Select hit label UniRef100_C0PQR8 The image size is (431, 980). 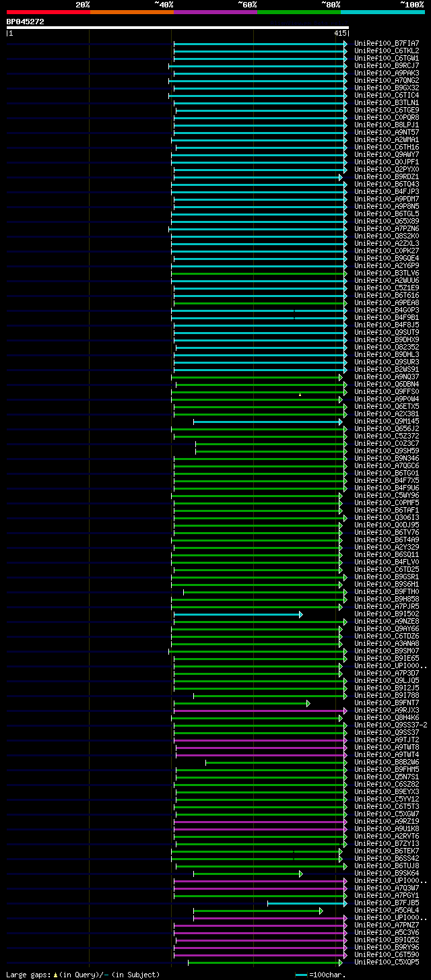[x=386, y=117]
